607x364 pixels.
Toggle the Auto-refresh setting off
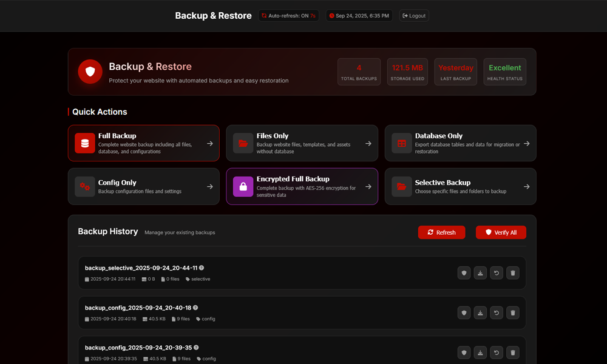(x=288, y=16)
